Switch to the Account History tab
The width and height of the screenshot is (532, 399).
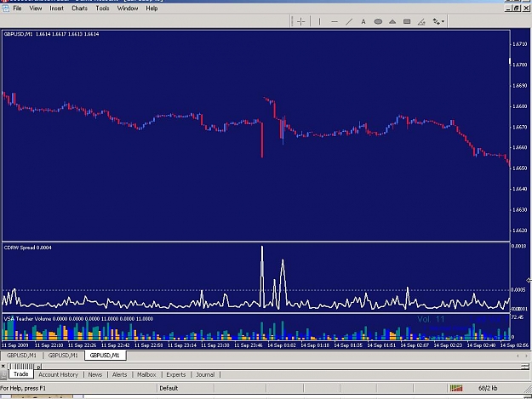59,374
